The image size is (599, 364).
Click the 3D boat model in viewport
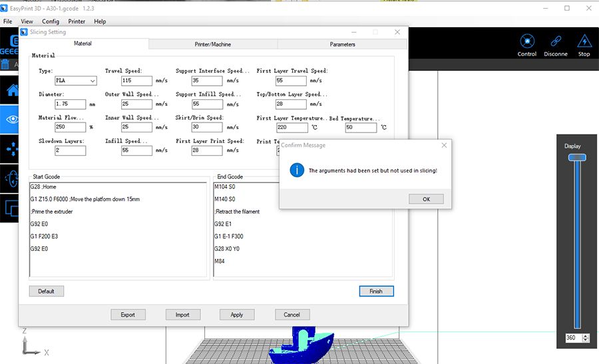(x=301, y=345)
